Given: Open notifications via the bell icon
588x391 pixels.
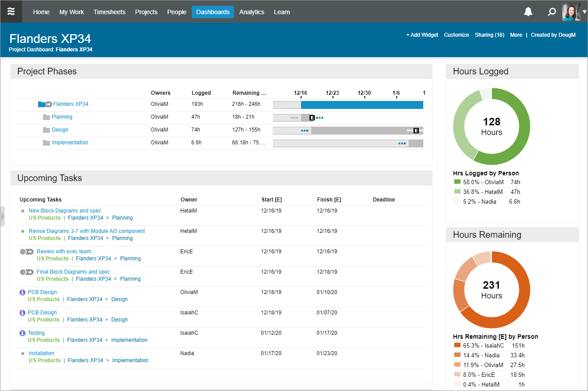Looking at the screenshot, I should [x=528, y=11].
